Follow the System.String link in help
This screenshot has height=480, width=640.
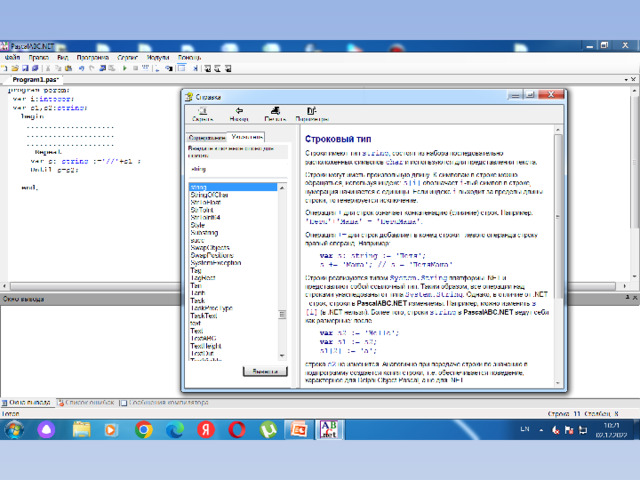pyautogui.click(x=418, y=278)
